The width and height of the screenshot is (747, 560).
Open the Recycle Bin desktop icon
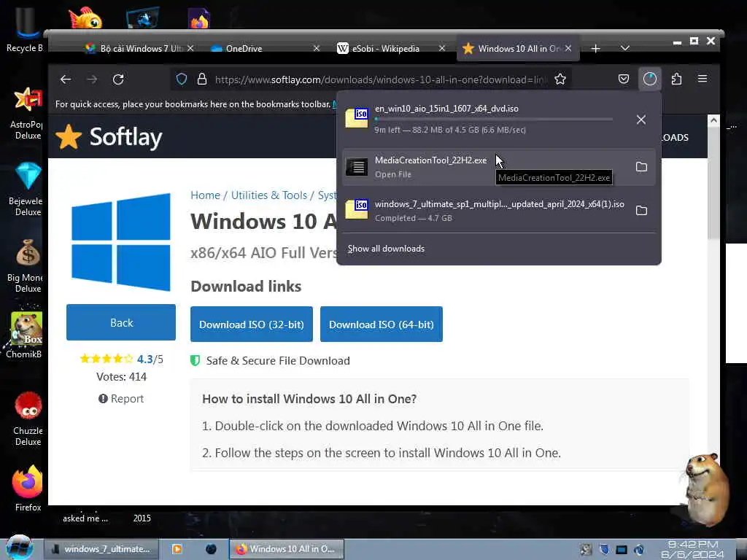pos(25,29)
